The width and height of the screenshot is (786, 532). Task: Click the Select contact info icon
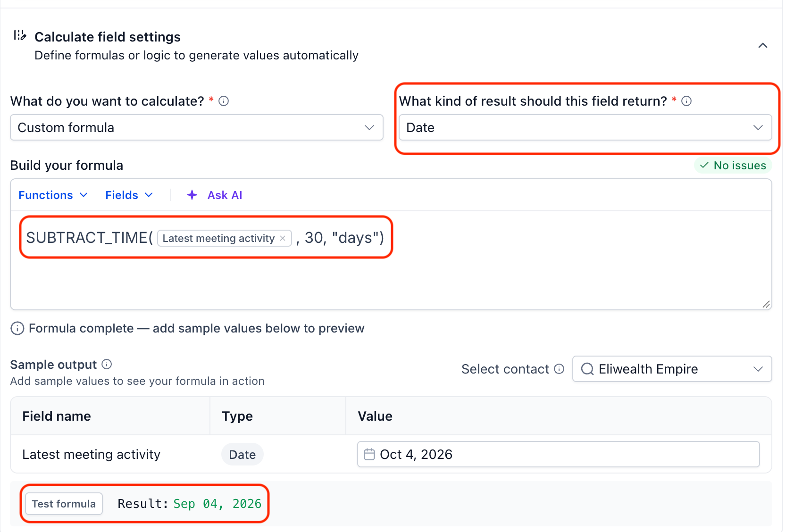(559, 369)
